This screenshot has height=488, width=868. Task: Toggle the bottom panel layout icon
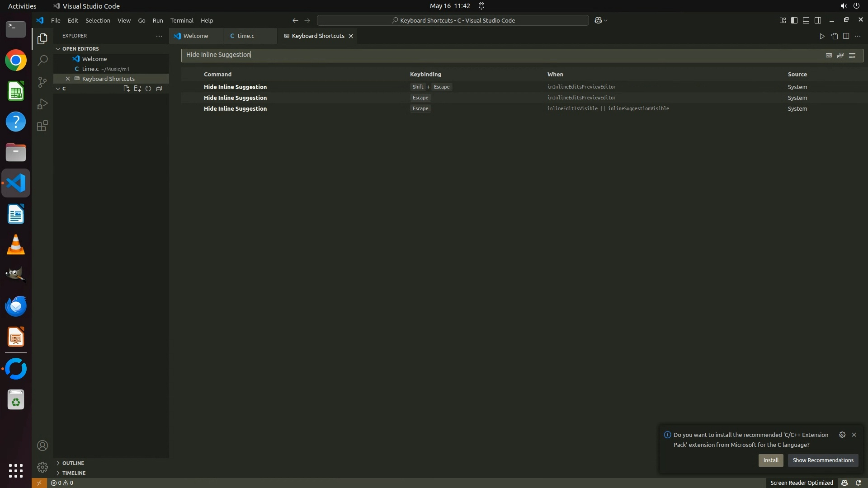pyautogui.click(x=806, y=20)
